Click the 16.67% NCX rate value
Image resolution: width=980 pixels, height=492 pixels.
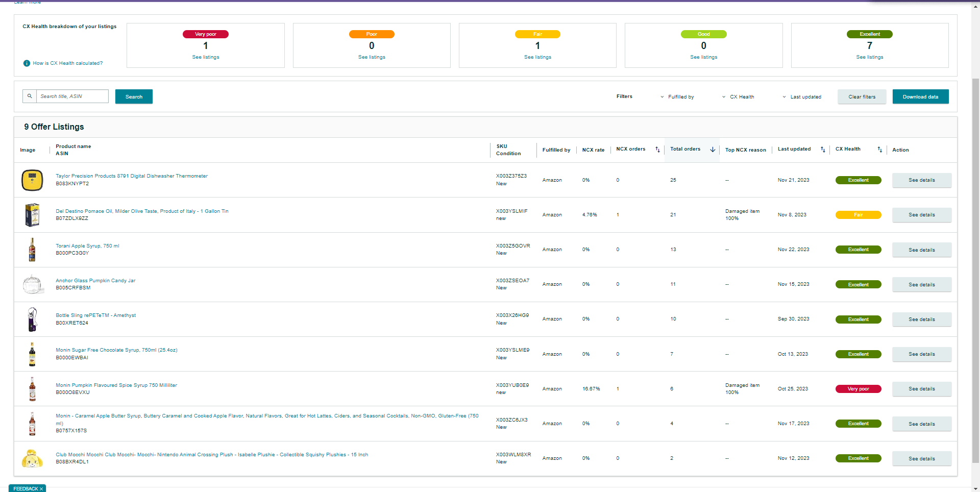(x=591, y=389)
